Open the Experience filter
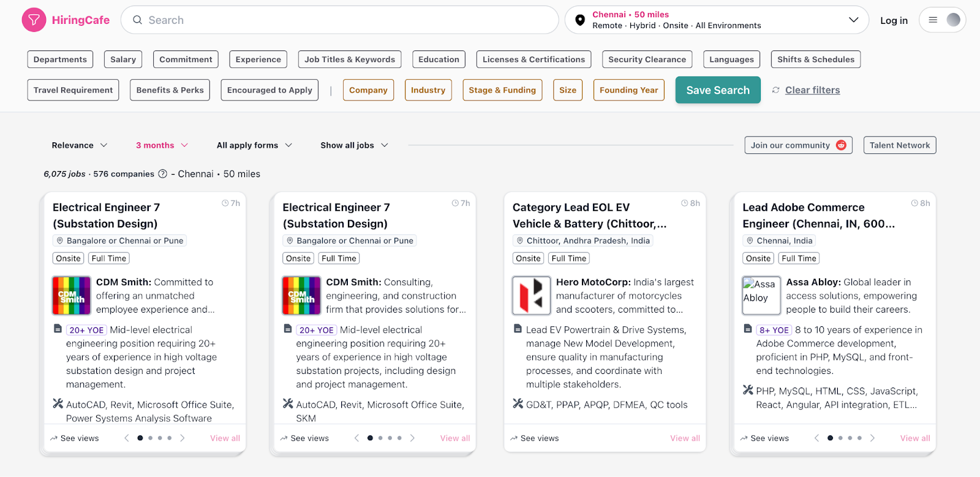This screenshot has width=980, height=477. point(258,59)
